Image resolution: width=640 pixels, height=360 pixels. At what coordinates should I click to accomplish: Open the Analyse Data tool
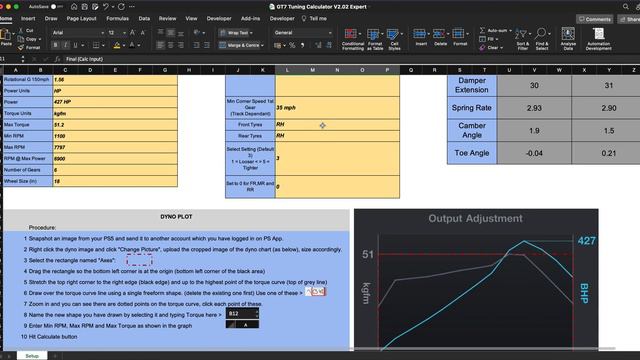(568, 39)
